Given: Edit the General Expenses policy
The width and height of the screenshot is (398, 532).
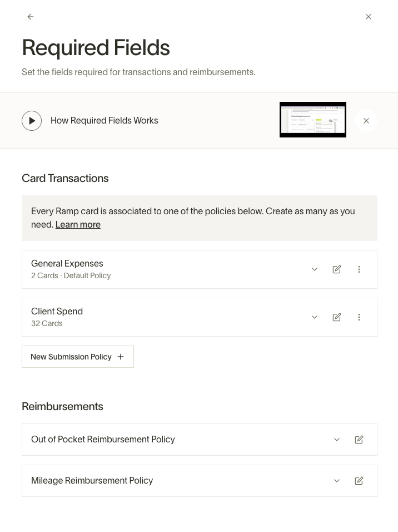Looking at the screenshot, I should pos(337,269).
